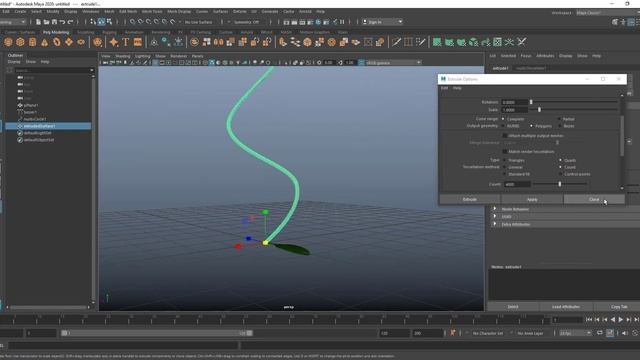Click the polygon Type text shelf icon
640x360 pixels.
(126, 42)
